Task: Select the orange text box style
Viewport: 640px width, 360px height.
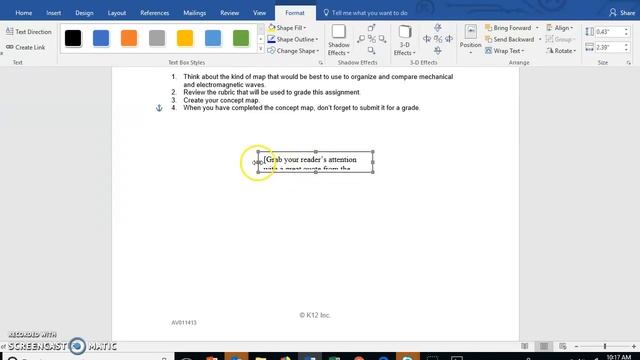Action: pos(129,38)
